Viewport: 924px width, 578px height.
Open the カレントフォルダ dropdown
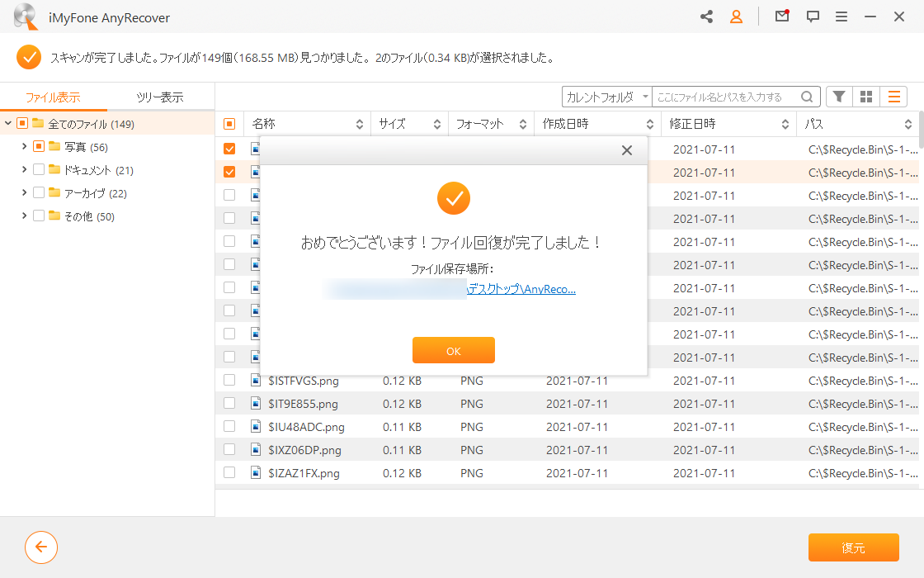click(607, 97)
